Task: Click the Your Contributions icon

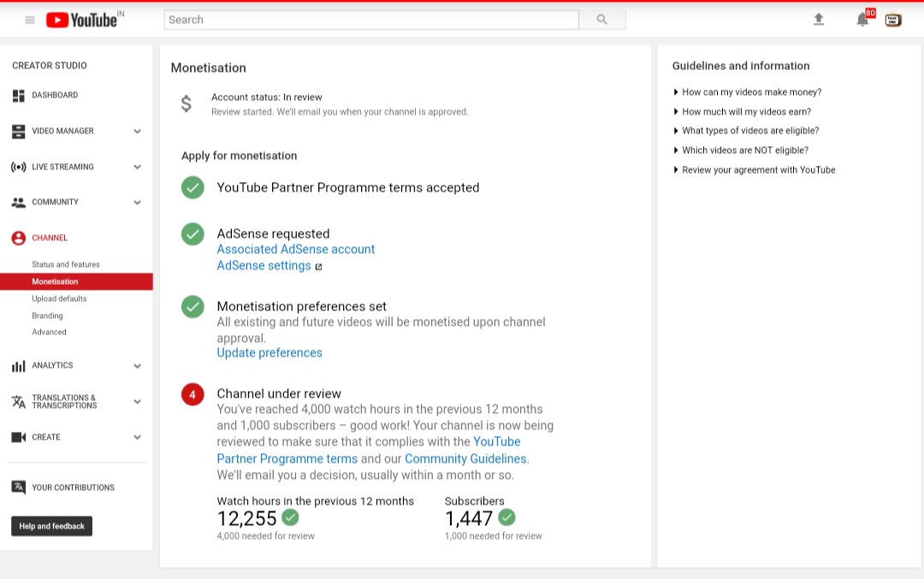Action: [x=18, y=487]
